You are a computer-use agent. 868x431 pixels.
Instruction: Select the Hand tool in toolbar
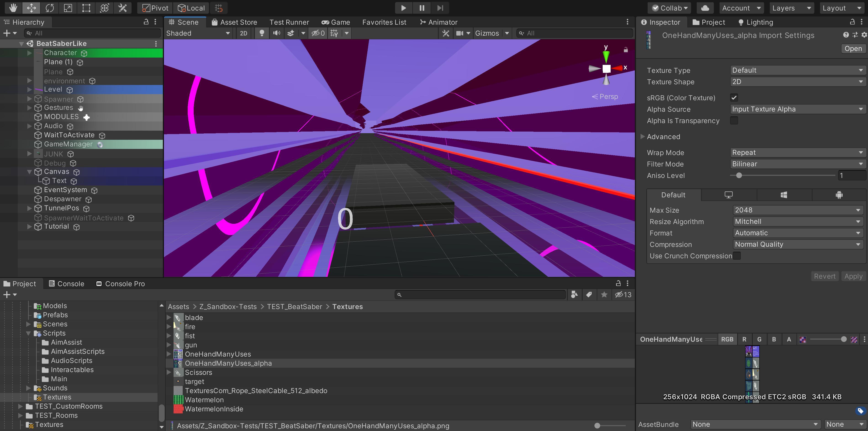[13, 8]
